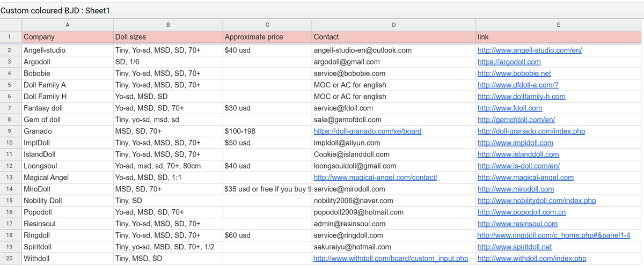Select row 9 header
The image size is (644, 266).
pos(10,131)
